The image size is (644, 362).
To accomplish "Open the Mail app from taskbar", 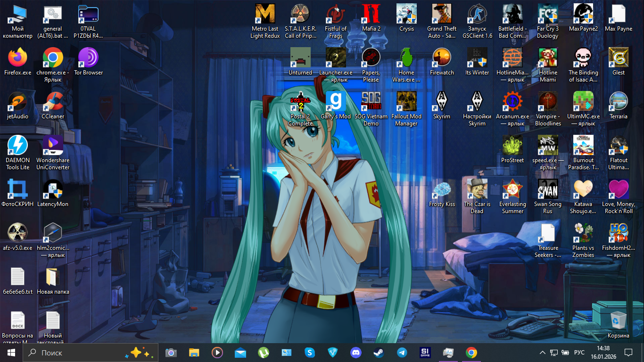I will [240, 353].
